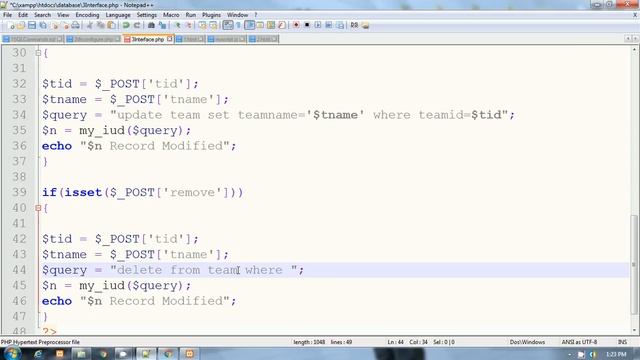Start macro recording with the red record icon
The image size is (640, 360).
296,25
